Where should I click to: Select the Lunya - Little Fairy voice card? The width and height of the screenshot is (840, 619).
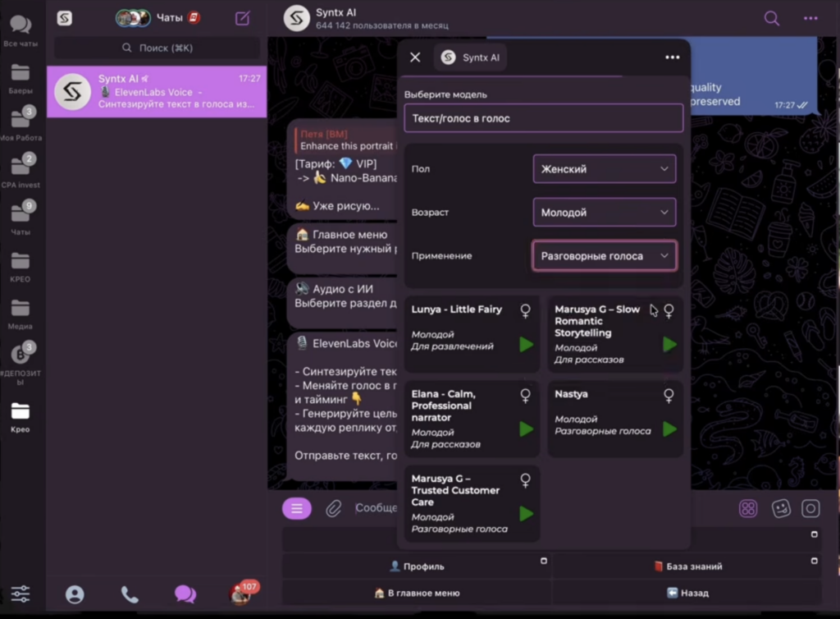[x=472, y=333]
